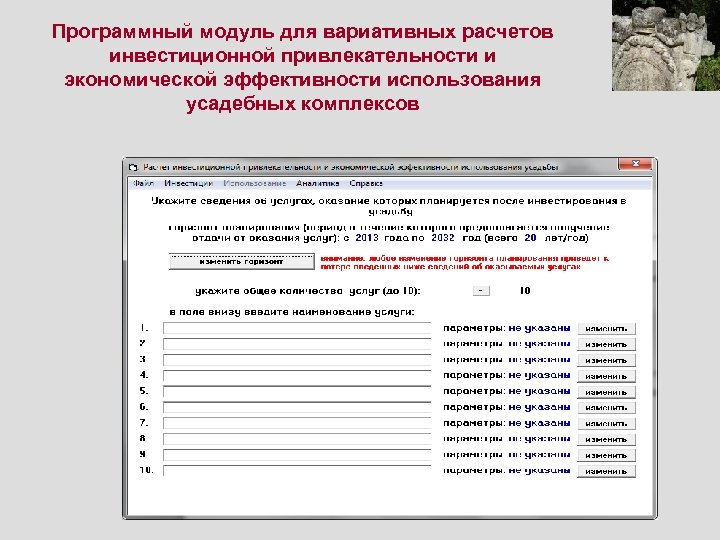Select service name field number 6

tap(297, 407)
